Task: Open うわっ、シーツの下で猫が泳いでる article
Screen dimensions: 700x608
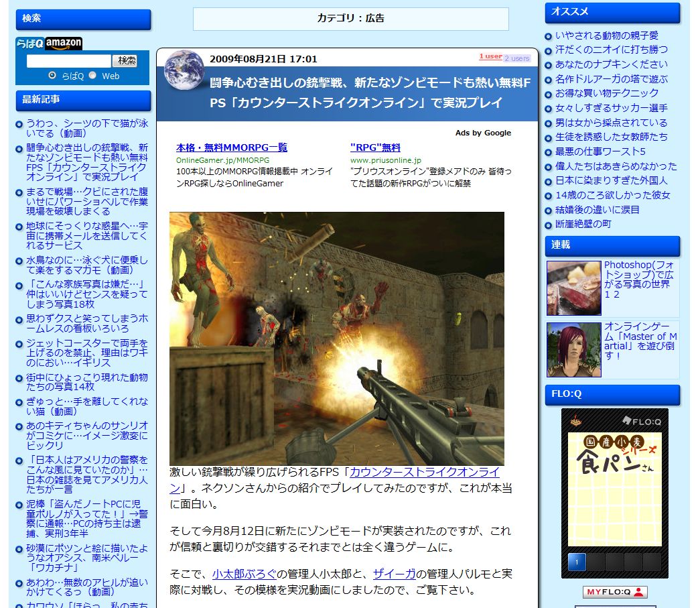Action: point(87,128)
